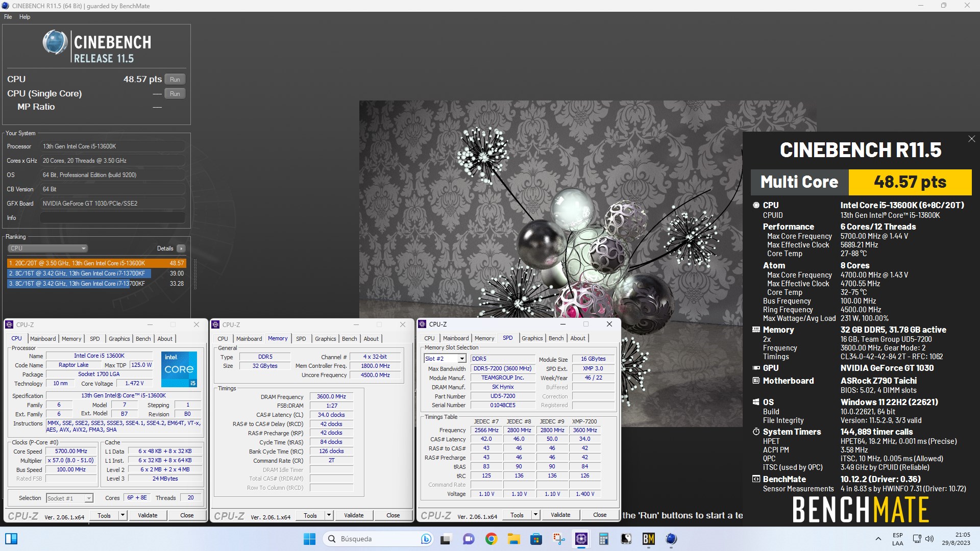The height and width of the screenshot is (551, 980).
Task: Show hidden system tray icons
Action: click(x=878, y=539)
